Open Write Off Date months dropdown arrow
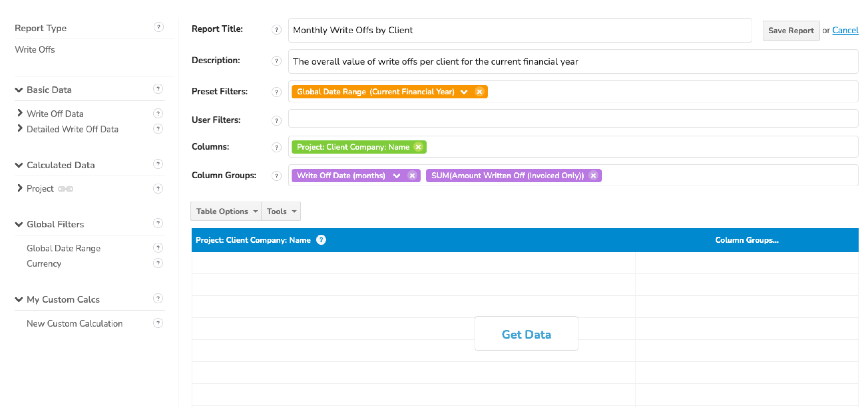The image size is (868, 407). pyautogui.click(x=397, y=175)
